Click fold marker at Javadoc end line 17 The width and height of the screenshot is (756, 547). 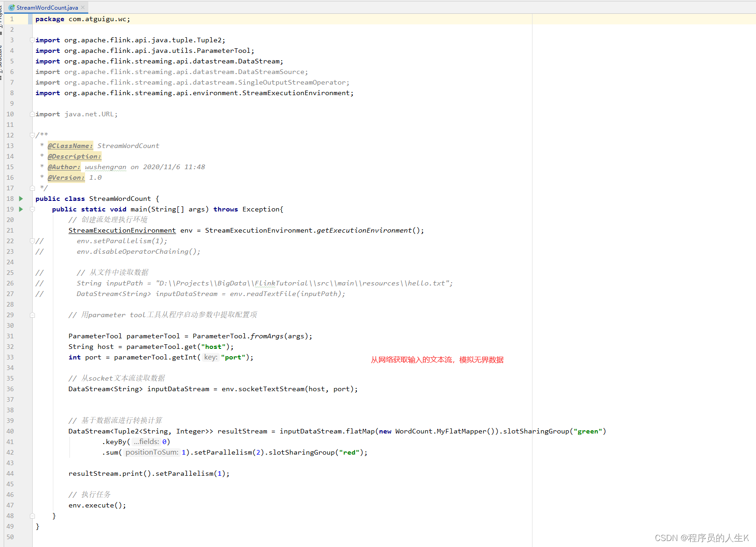pyautogui.click(x=32, y=188)
